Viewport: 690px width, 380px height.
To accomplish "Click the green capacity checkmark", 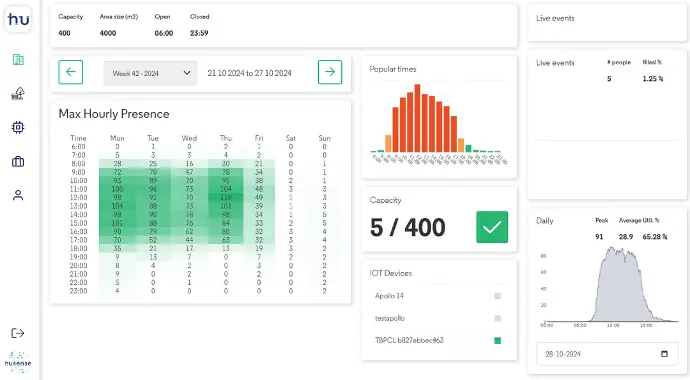I will point(492,227).
